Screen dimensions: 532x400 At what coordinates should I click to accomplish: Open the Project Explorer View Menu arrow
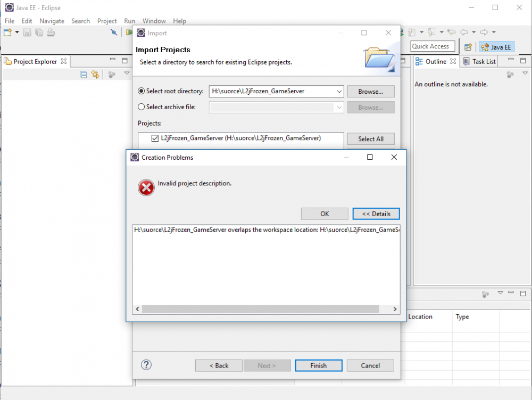click(x=127, y=74)
